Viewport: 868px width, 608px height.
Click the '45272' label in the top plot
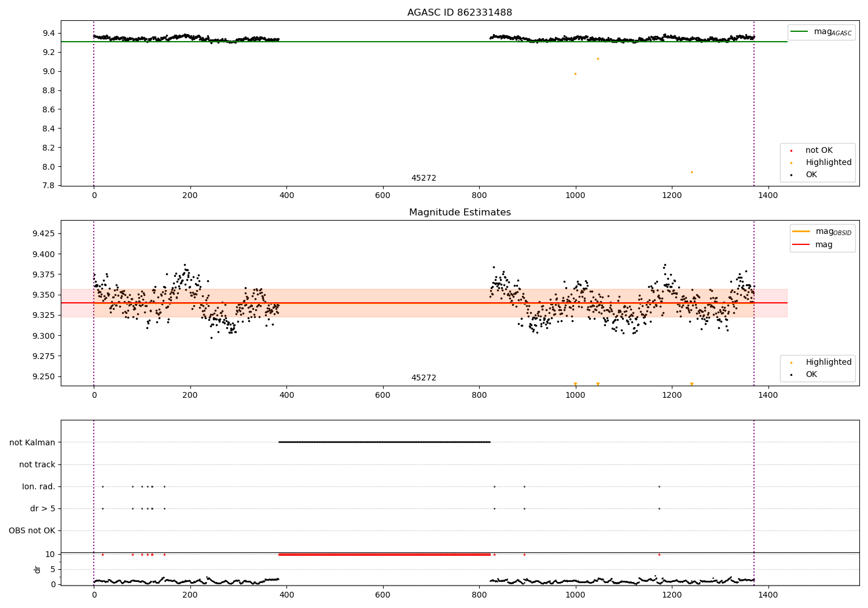coord(424,178)
